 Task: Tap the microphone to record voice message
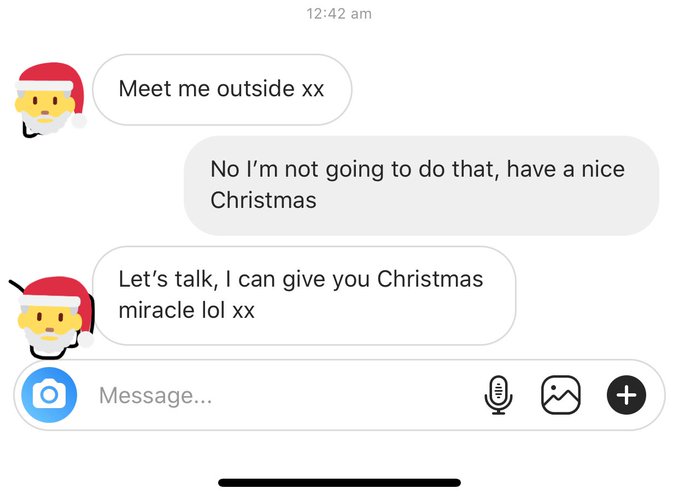click(x=498, y=395)
